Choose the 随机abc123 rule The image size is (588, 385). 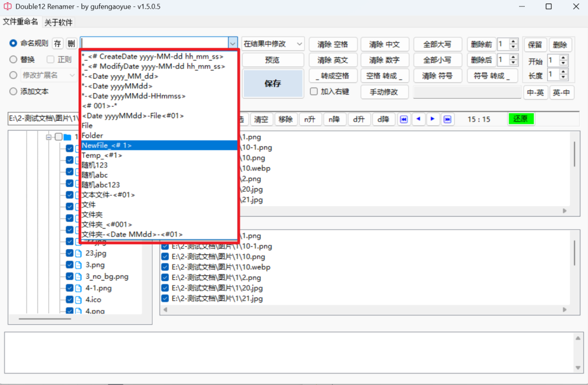[x=160, y=185]
